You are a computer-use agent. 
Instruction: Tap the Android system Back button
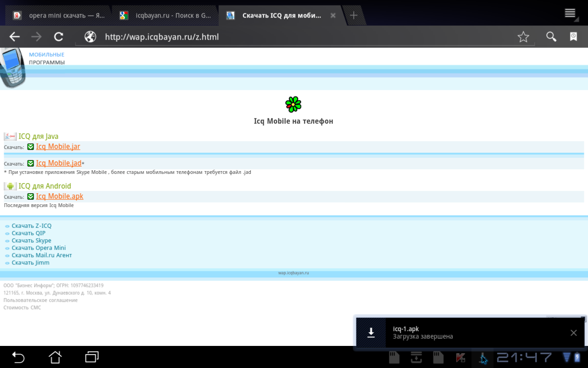coord(18,357)
